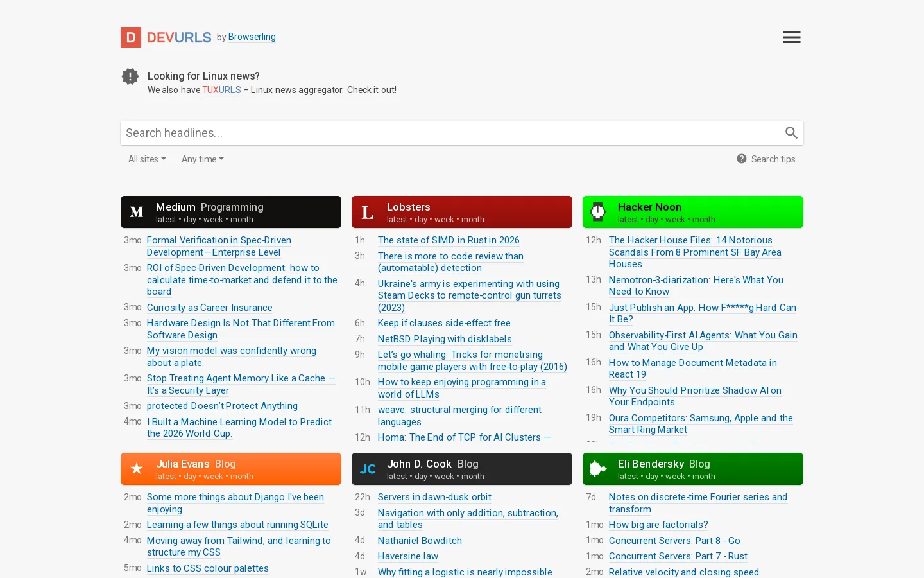Open 'Just Publish an App' article
Viewport: 924px width, 578px height.
pyautogui.click(x=703, y=313)
